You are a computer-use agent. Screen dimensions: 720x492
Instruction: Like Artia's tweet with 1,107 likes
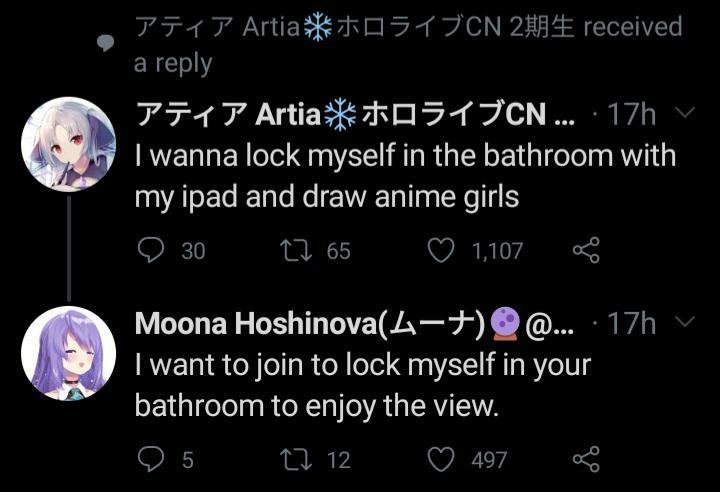pyautogui.click(x=441, y=250)
